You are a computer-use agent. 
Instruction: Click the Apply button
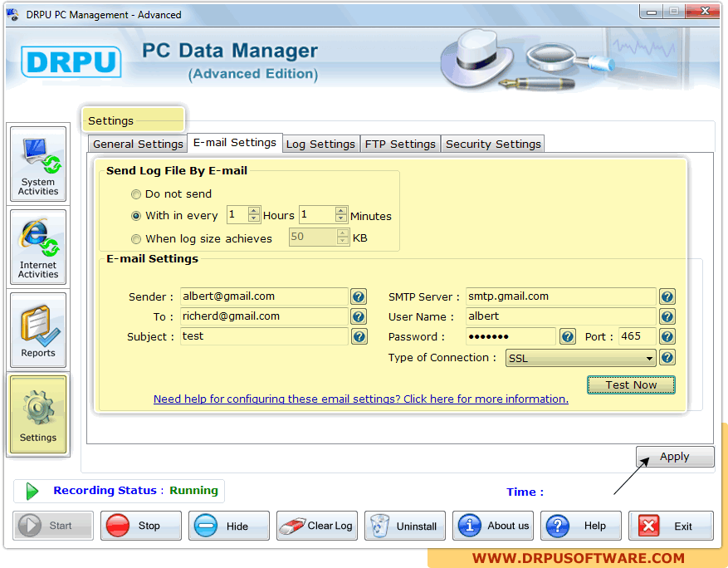click(675, 457)
